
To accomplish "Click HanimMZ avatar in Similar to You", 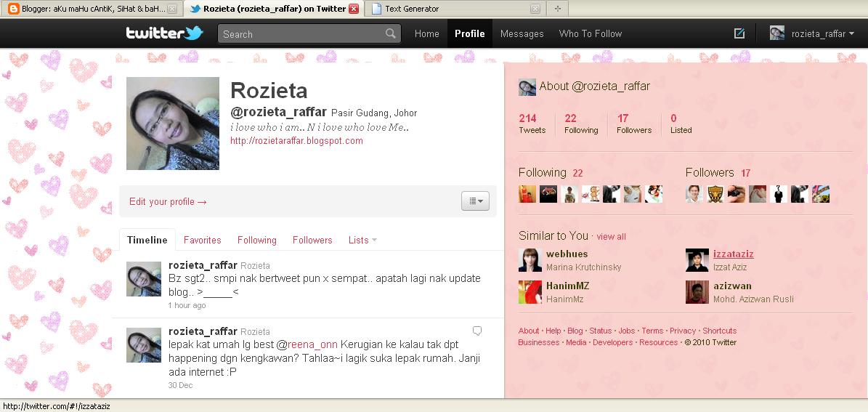I will click(530, 292).
